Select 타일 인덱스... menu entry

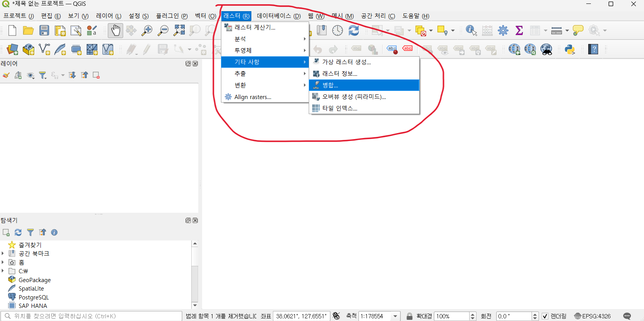click(x=364, y=108)
